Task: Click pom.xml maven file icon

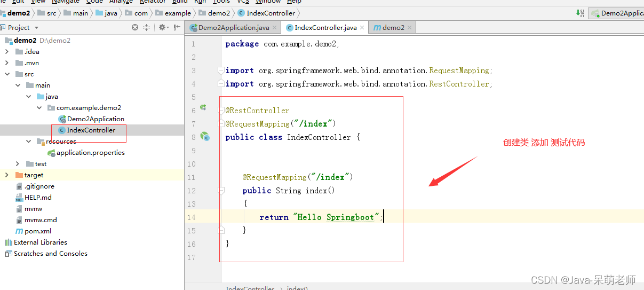Action: coord(20,231)
